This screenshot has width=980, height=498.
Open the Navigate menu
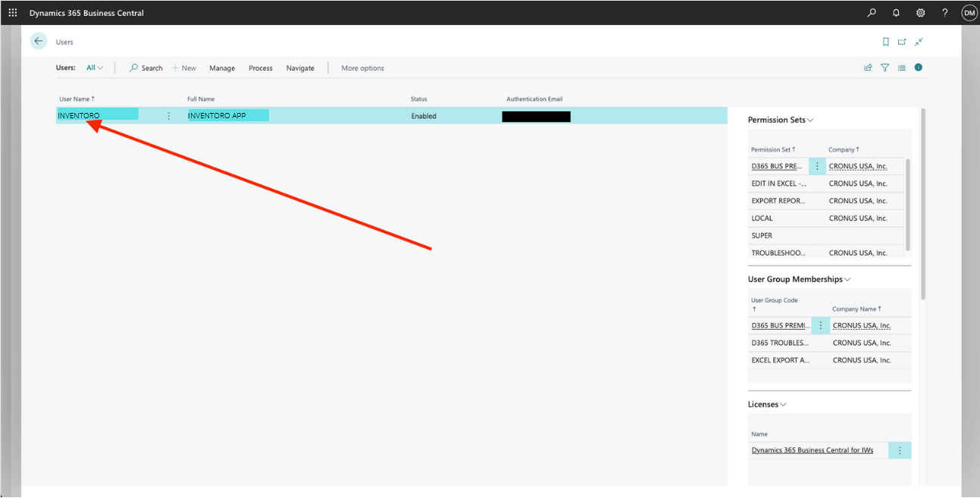point(300,68)
